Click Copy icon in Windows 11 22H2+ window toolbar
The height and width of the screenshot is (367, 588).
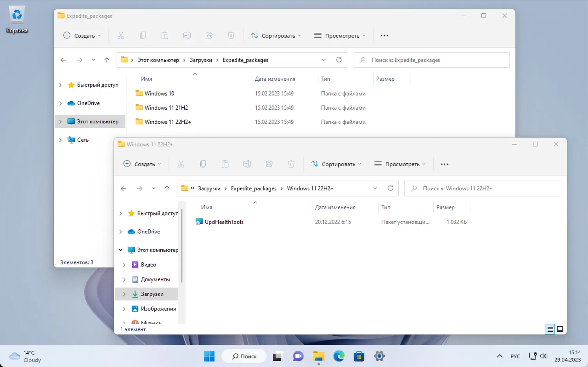203,164
